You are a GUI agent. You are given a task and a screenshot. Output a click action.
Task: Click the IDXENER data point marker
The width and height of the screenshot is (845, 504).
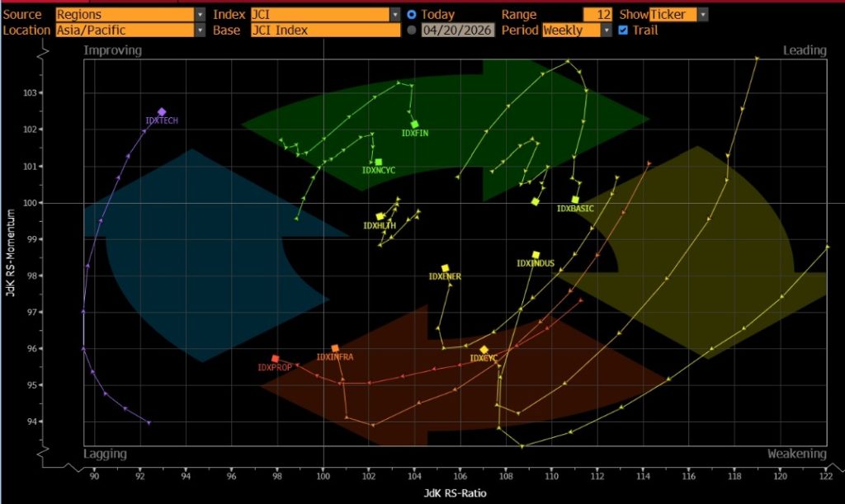click(446, 268)
